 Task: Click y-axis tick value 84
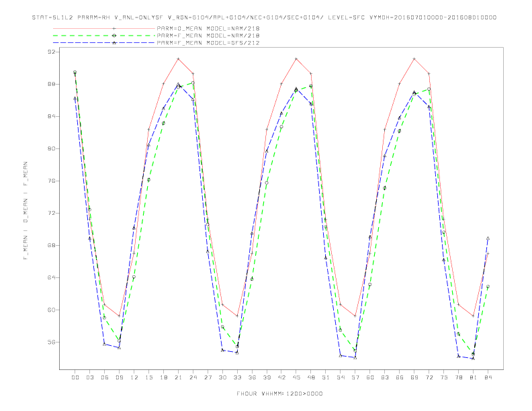point(53,116)
